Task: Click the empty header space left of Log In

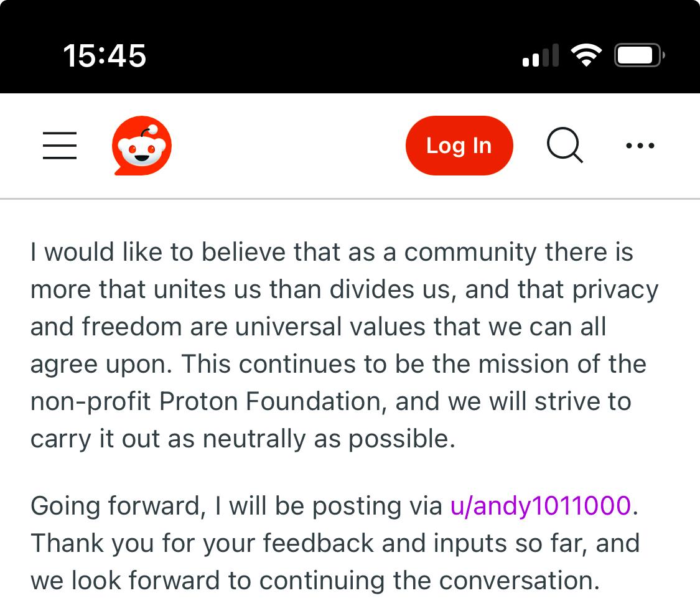Action: pyautogui.click(x=286, y=146)
